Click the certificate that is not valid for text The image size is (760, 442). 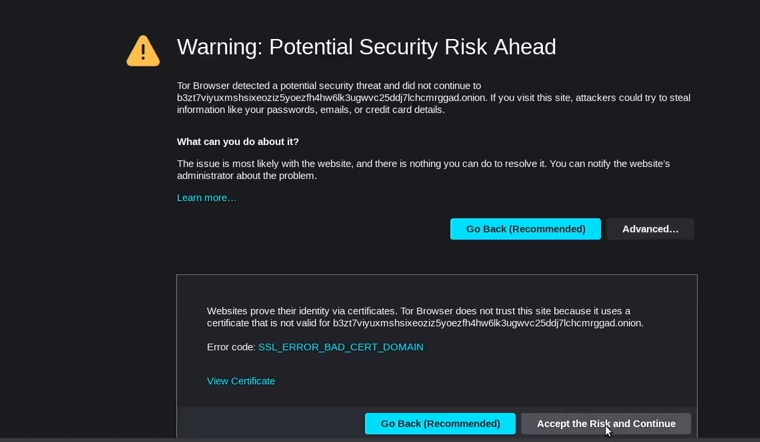(268, 323)
